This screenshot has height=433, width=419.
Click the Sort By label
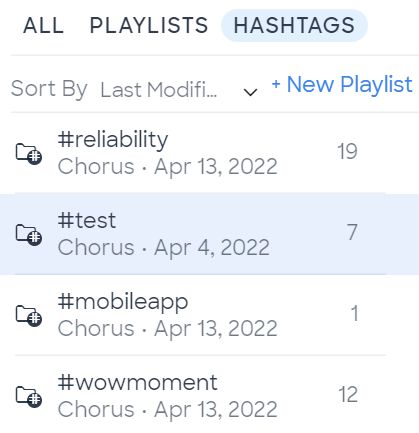[49, 89]
